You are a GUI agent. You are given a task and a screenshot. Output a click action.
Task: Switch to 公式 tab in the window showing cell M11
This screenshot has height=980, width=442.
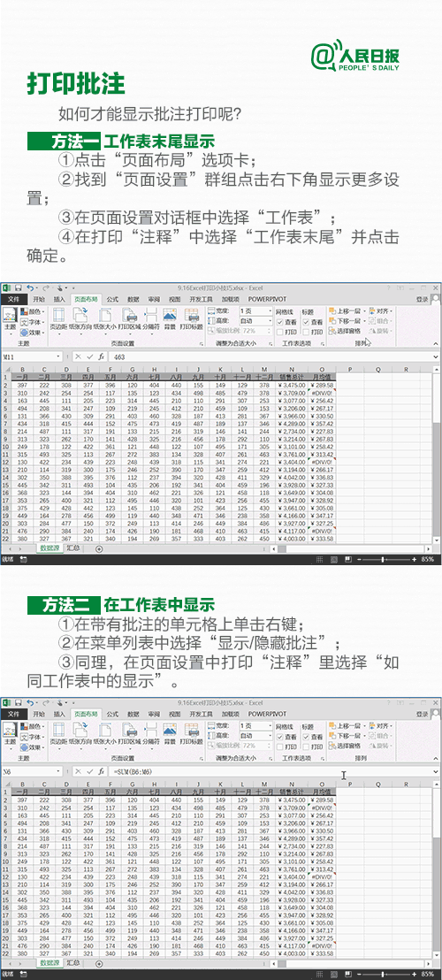[112, 299]
